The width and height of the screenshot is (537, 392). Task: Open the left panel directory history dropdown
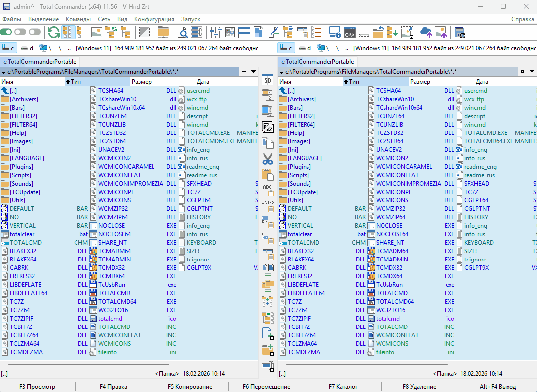pyautogui.click(x=253, y=72)
